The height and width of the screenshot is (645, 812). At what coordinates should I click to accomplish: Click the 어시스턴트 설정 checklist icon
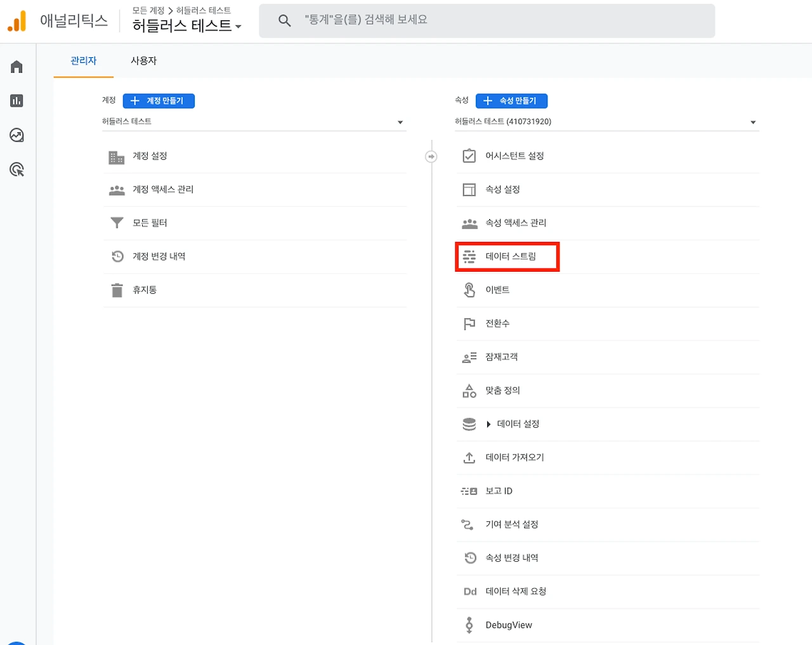pos(469,156)
